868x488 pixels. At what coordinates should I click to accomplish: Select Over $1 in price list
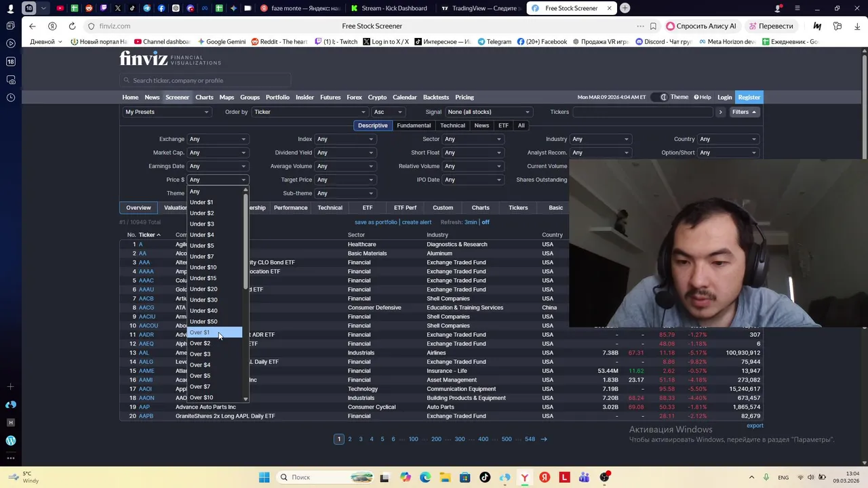tap(214, 333)
